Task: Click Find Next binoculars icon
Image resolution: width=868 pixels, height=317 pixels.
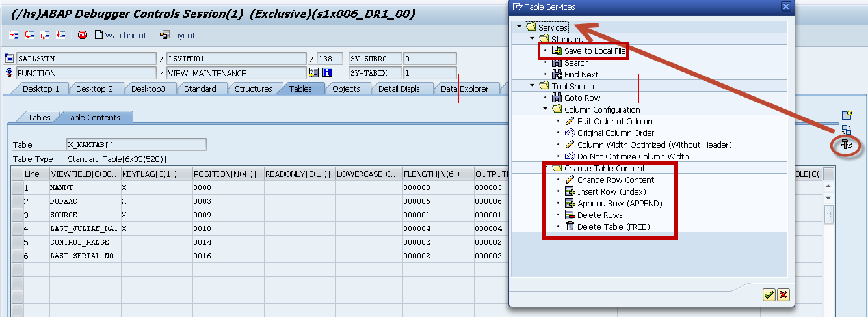Action: coord(557,75)
